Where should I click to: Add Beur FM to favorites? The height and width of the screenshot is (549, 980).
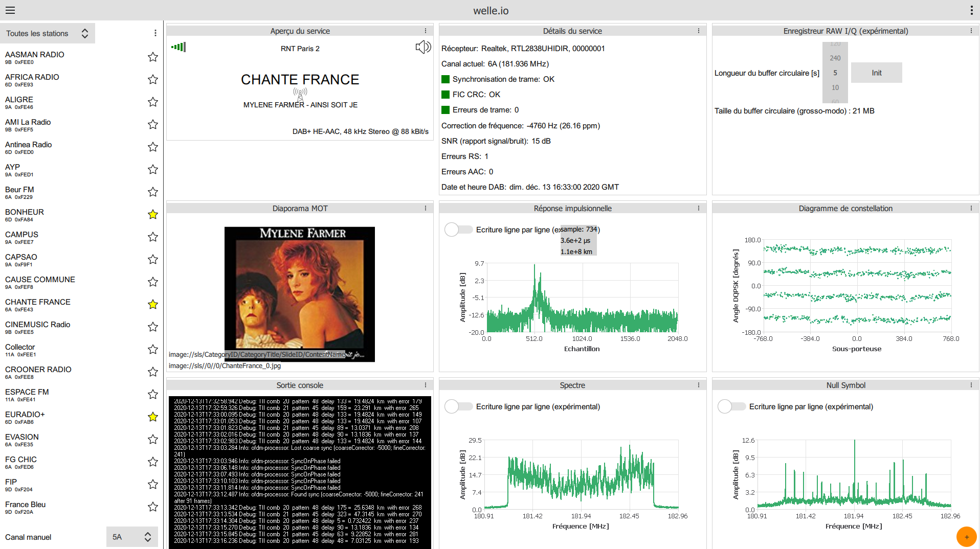[152, 192]
